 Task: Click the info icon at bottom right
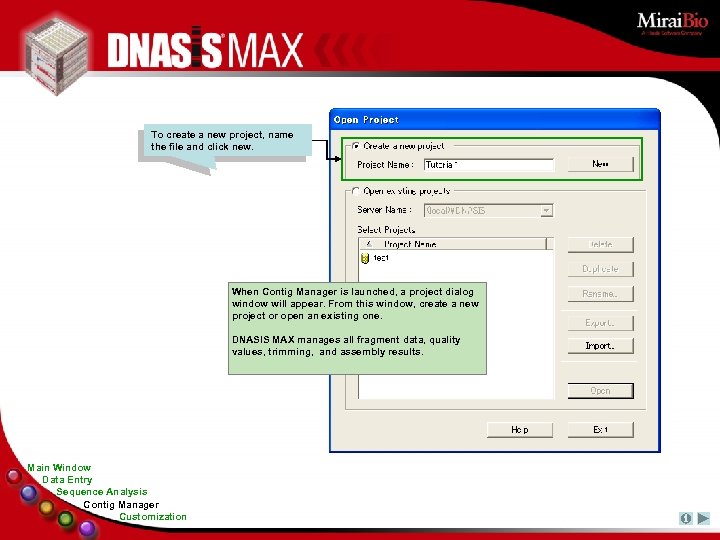point(686,518)
